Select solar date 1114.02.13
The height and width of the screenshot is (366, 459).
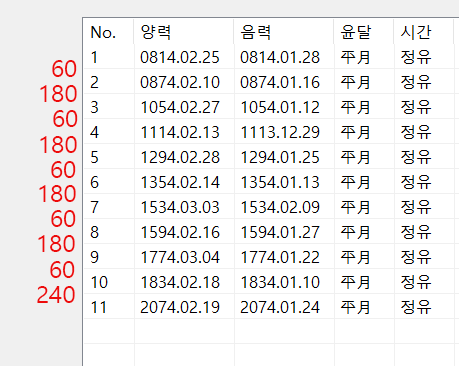180,132
